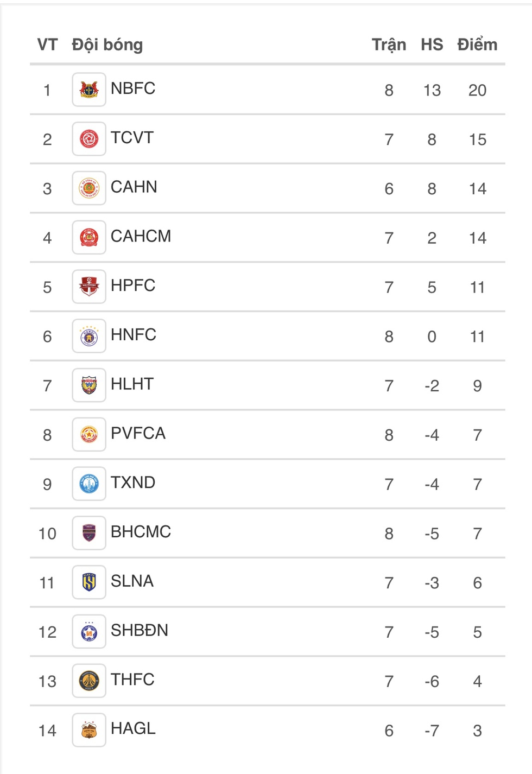This screenshot has width=532, height=774.
Task: Click the CAHCM club logo
Action: coord(89,237)
